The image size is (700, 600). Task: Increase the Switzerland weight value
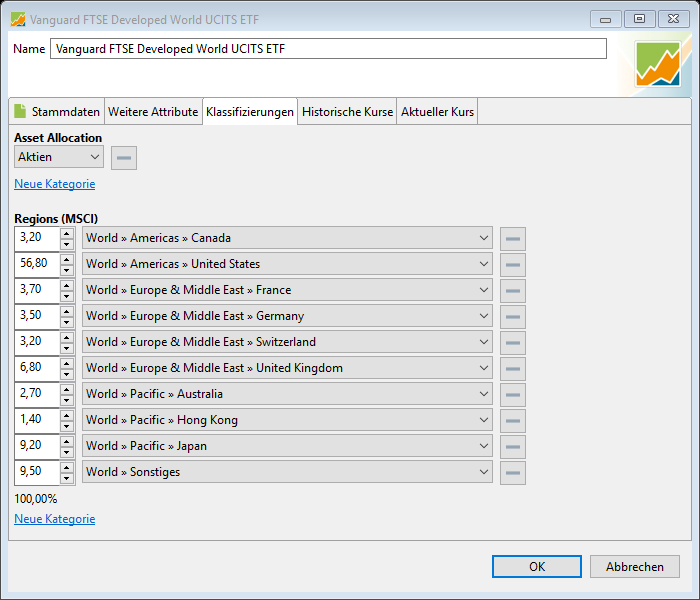point(67,337)
